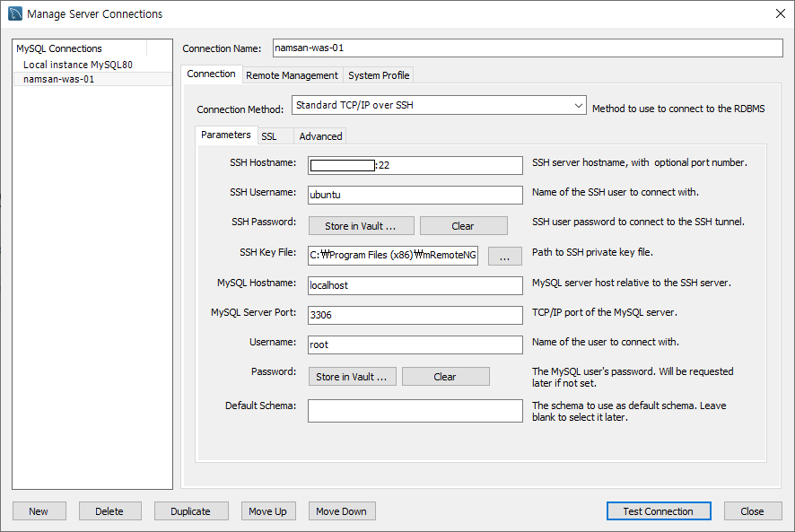Open the Connection Method dropdown
This screenshot has height=532, width=795.
pos(439,105)
